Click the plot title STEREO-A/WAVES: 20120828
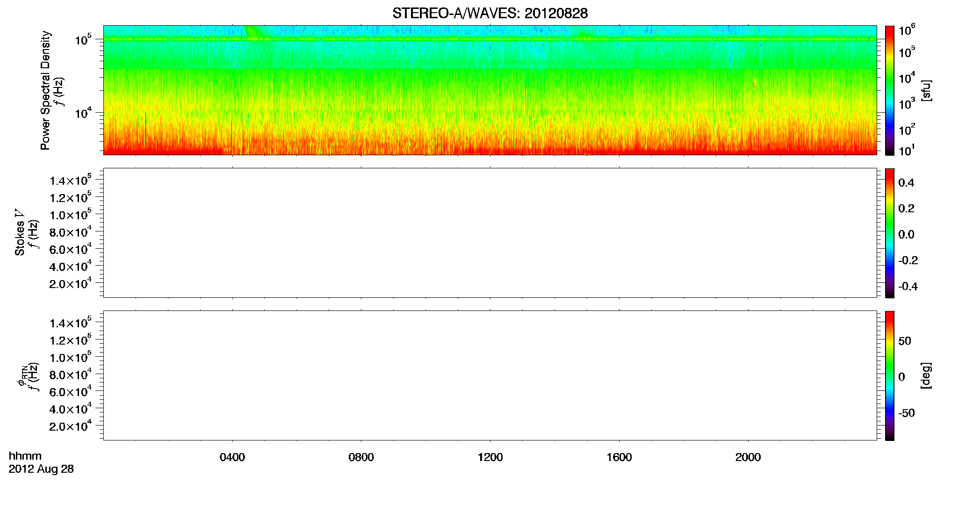This screenshot has height=505, width=980. 490,13
